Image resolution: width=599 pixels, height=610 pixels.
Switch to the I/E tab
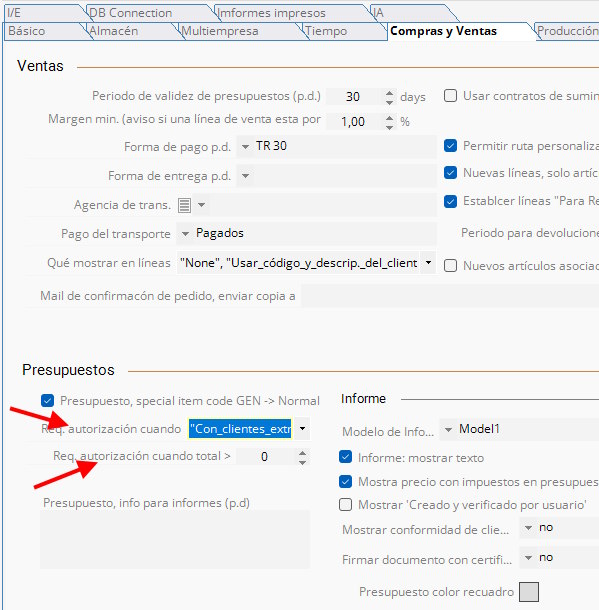(x=14, y=13)
